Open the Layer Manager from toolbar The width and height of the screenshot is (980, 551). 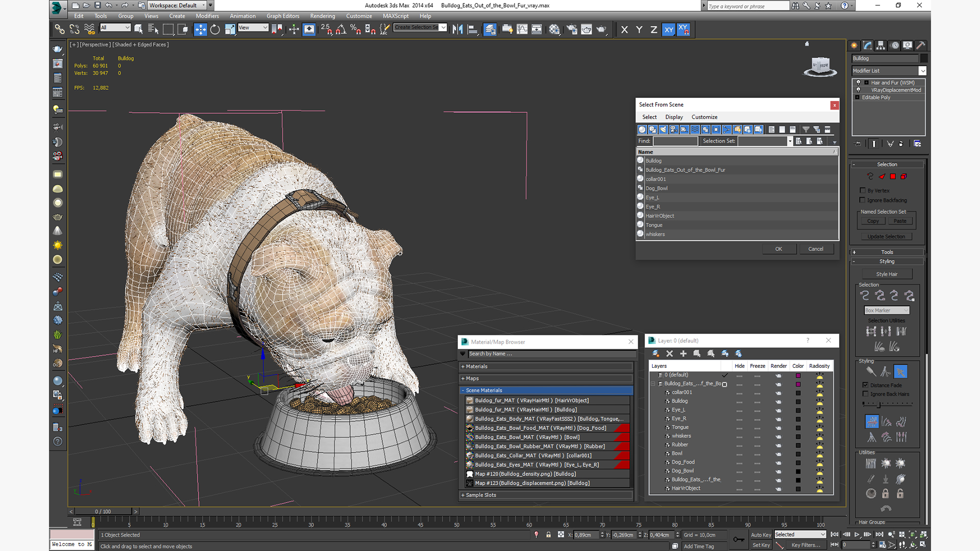pyautogui.click(x=490, y=30)
